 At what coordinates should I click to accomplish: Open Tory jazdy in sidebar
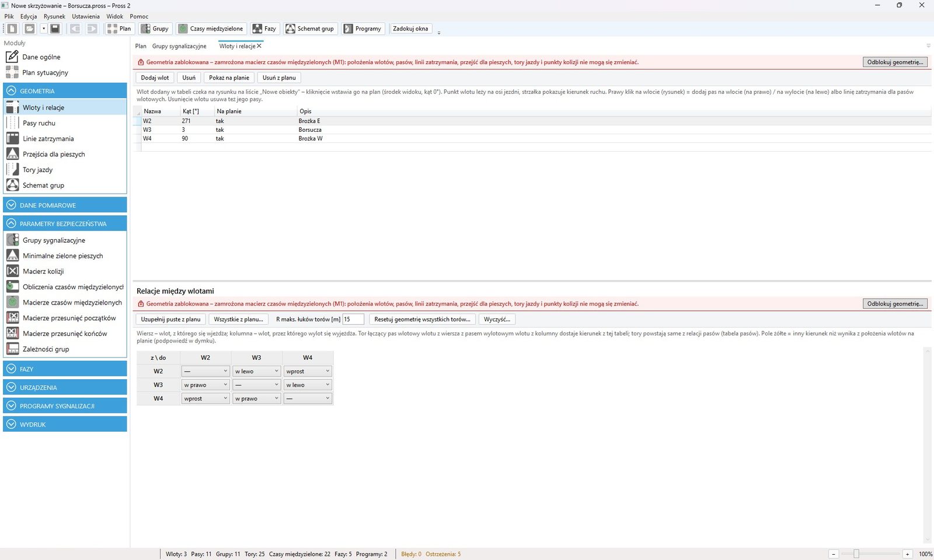click(x=65, y=170)
